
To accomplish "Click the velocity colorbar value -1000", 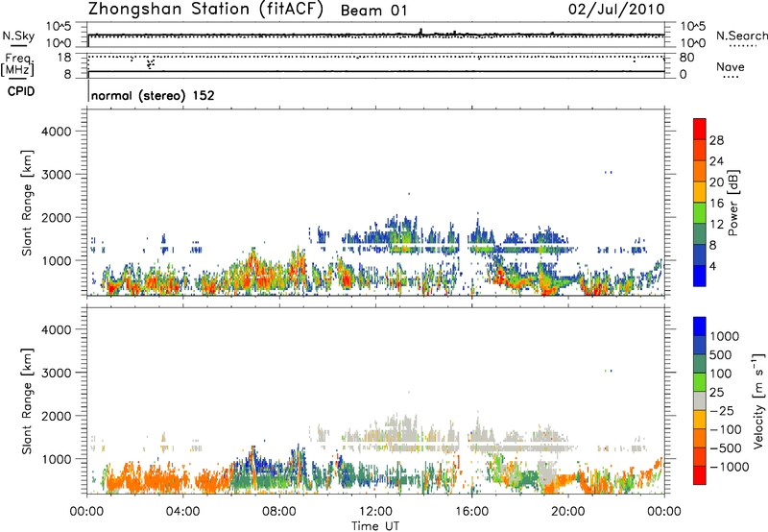I will pyautogui.click(x=729, y=467).
